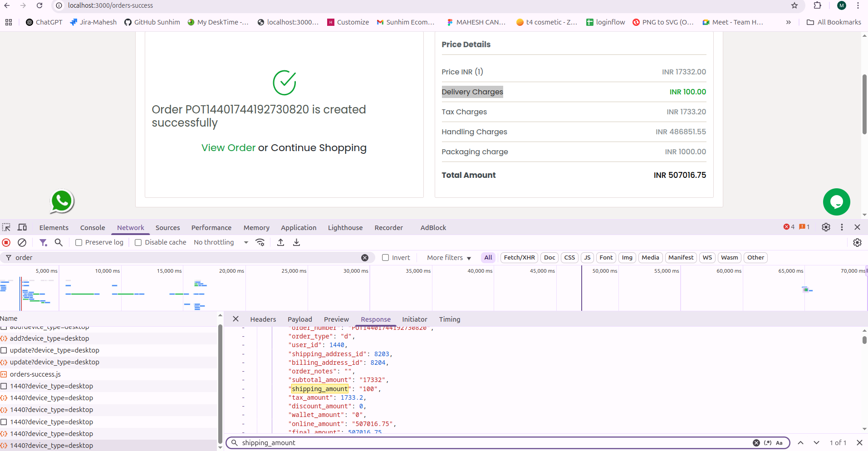Enable Preserve log checkbox
This screenshot has height=451, width=868.
79,243
